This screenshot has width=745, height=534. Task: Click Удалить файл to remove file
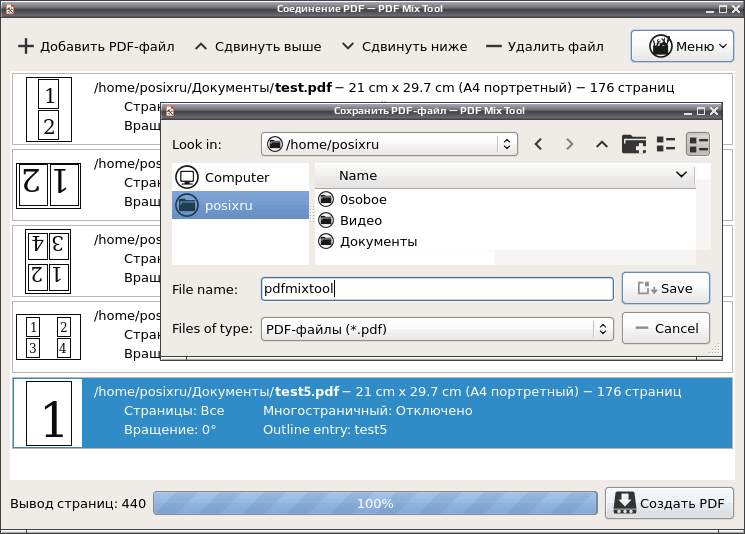[545, 47]
